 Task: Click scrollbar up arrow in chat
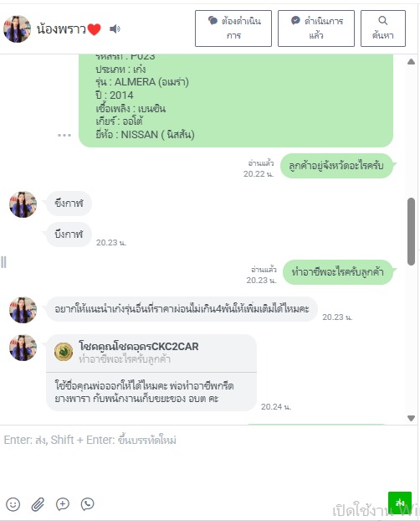click(411, 61)
